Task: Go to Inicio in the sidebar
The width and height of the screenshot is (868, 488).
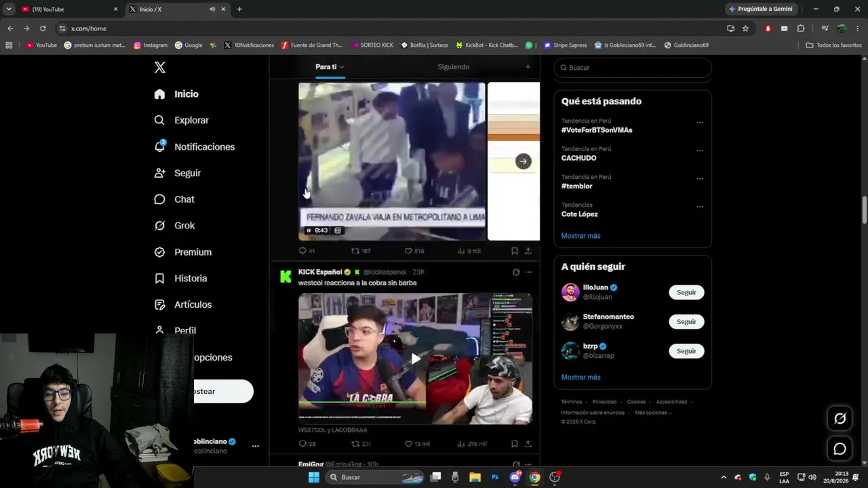Action: [x=176, y=94]
